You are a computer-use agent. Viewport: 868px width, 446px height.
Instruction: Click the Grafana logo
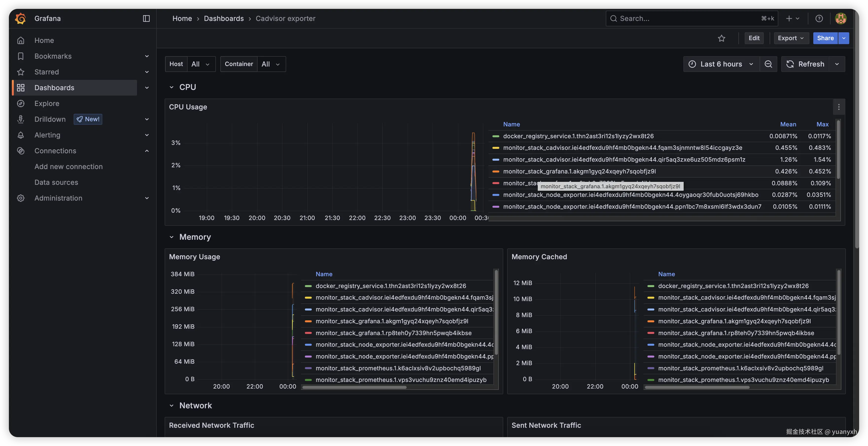[20, 18]
